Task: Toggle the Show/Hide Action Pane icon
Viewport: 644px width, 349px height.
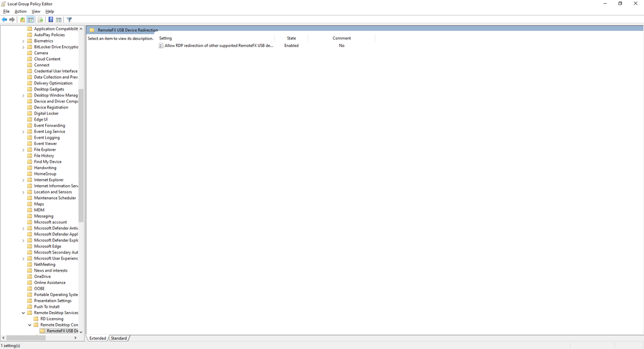Action: [59, 19]
